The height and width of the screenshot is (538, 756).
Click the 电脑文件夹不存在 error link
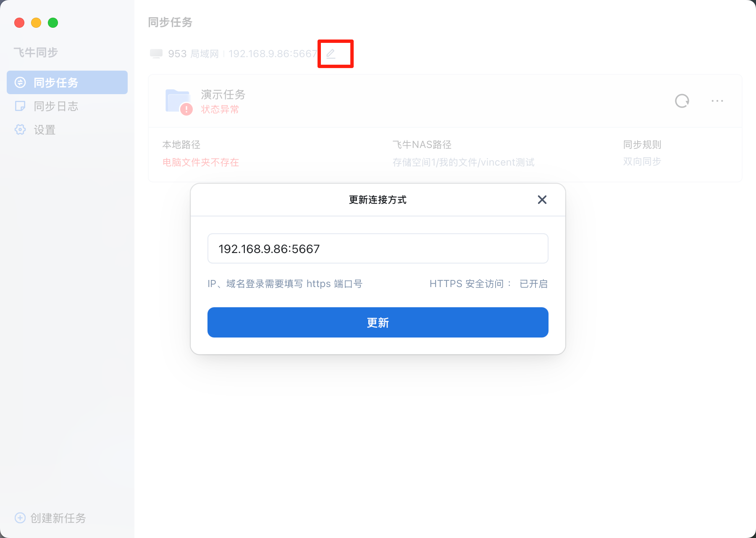201,162
